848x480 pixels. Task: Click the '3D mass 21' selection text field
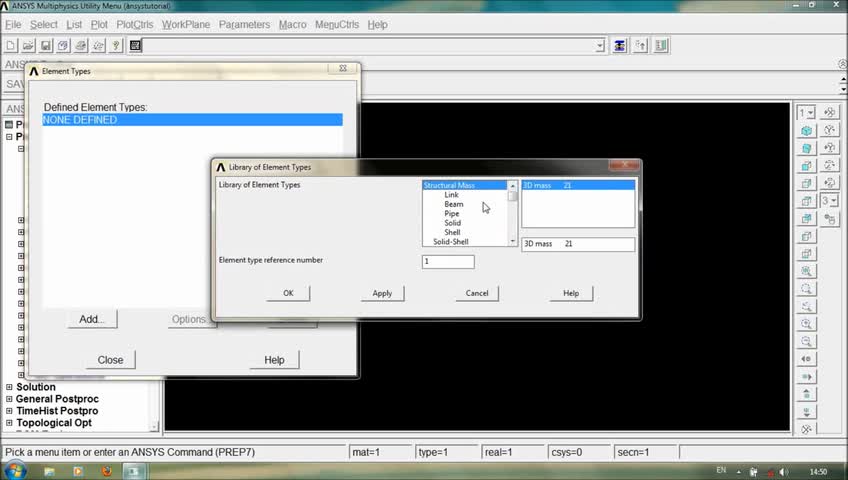(578, 244)
